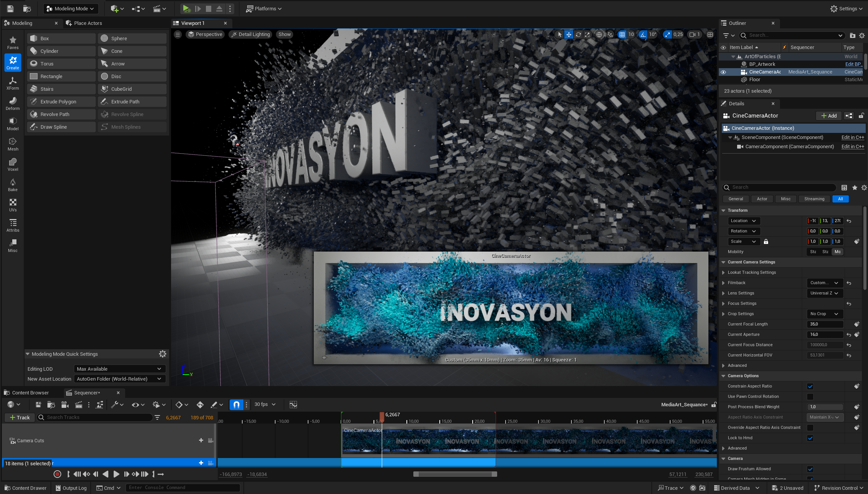Click the Add component button

point(829,116)
